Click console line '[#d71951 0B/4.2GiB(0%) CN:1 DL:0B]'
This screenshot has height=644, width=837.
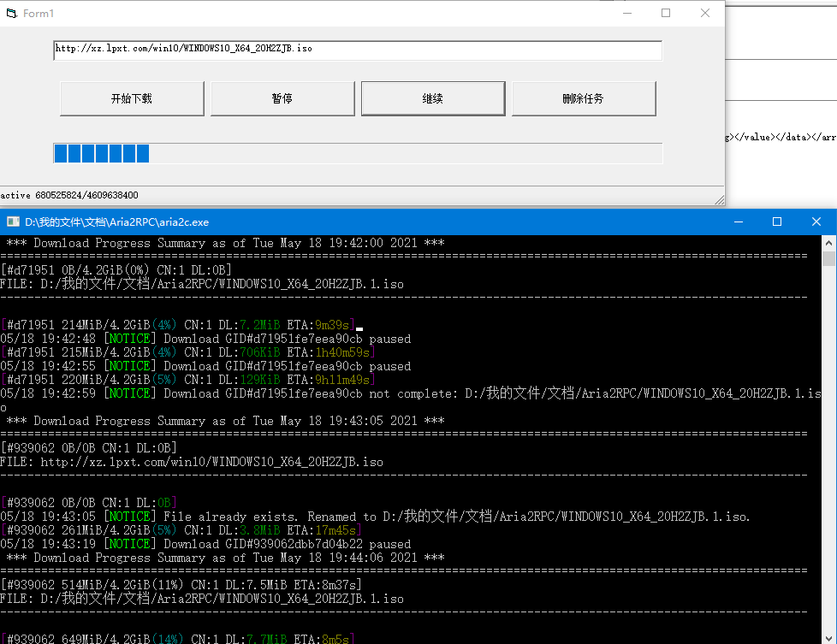116,270
